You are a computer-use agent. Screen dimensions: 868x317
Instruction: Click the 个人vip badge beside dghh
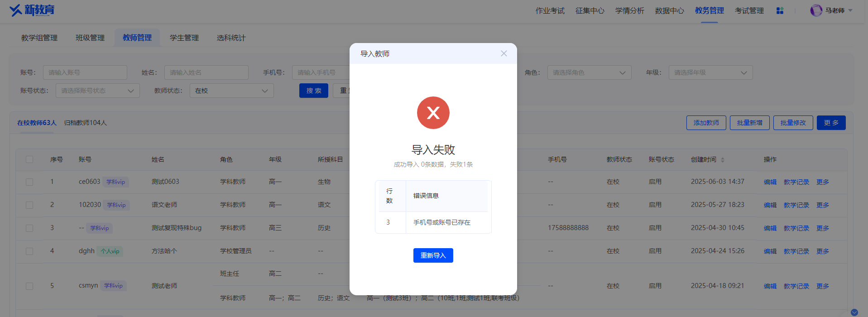click(110, 251)
